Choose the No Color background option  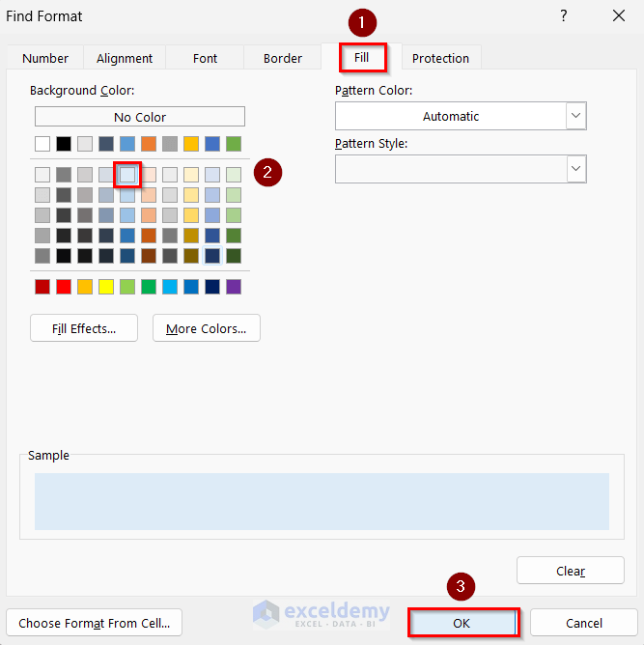(140, 117)
